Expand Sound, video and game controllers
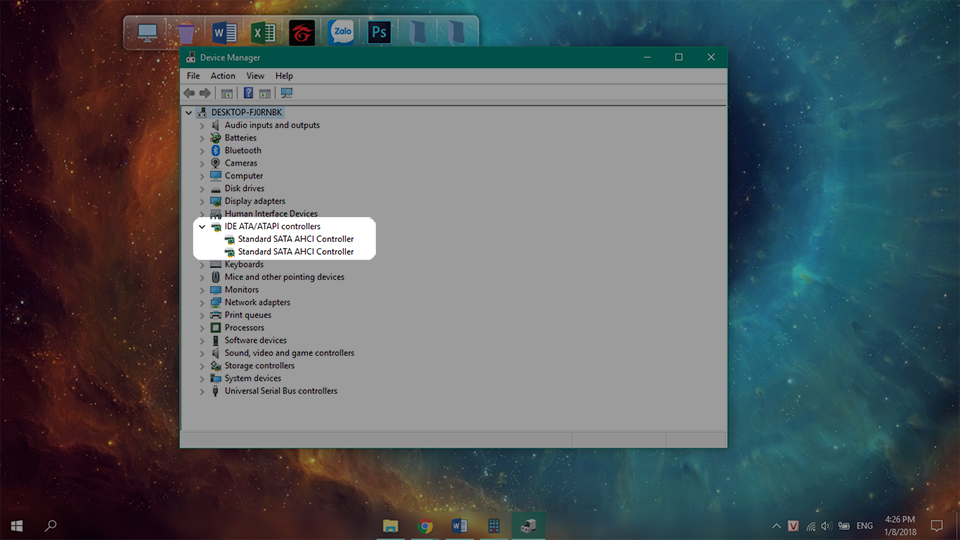 pos(202,353)
